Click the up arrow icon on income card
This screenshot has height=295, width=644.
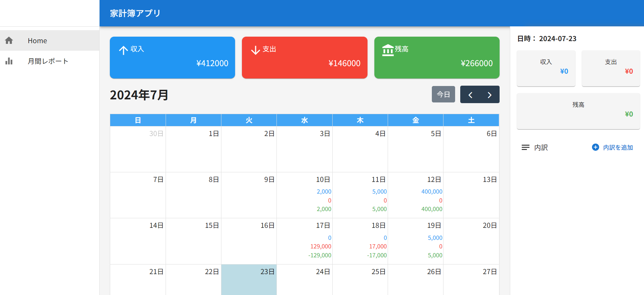pyautogui.click(x=123, y=50)
